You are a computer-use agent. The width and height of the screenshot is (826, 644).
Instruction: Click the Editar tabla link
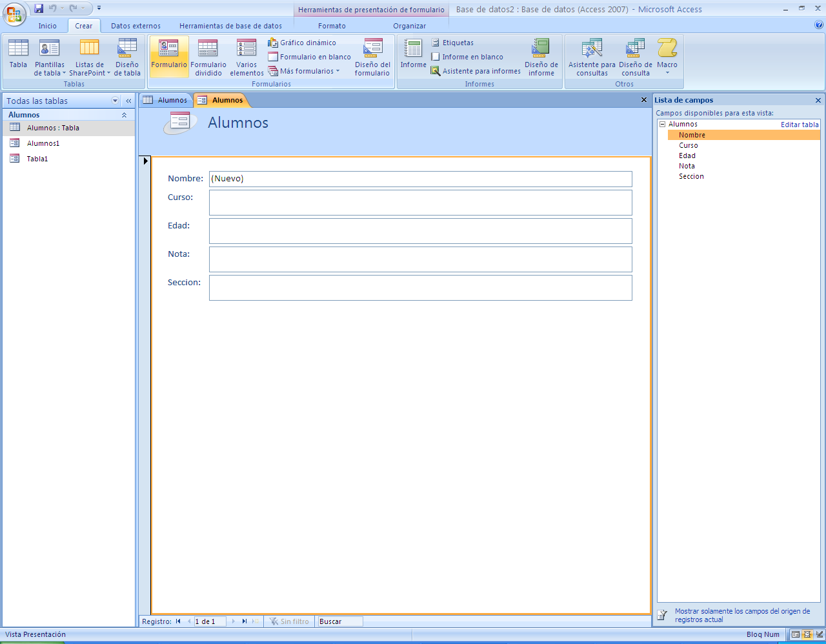coord(800,123)
